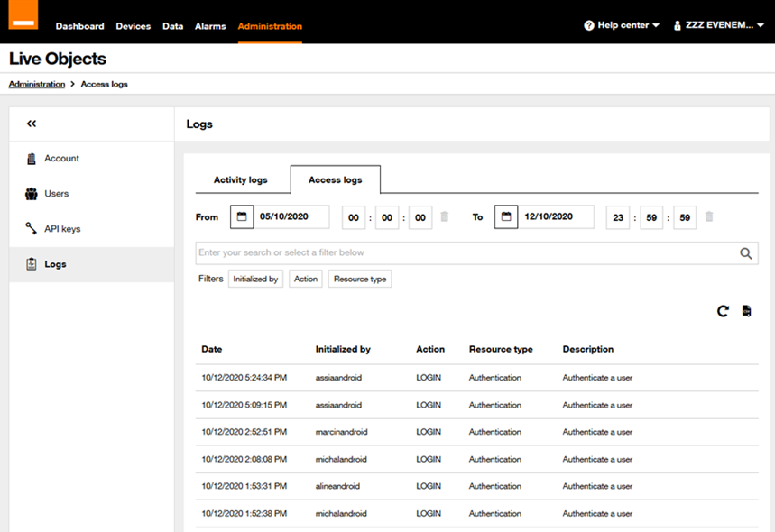Click the Date column header
This screenshot has height=532, width=775.
point(211,349)
